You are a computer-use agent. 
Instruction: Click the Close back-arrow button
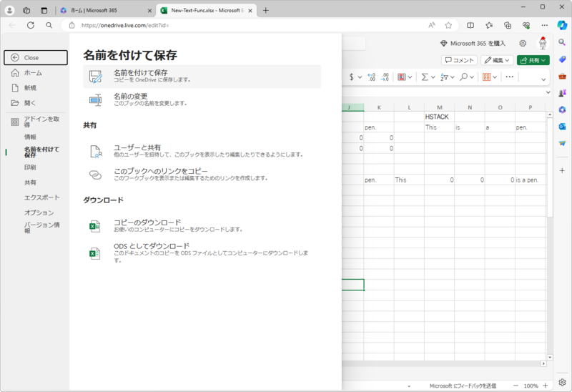coord(35,58)
